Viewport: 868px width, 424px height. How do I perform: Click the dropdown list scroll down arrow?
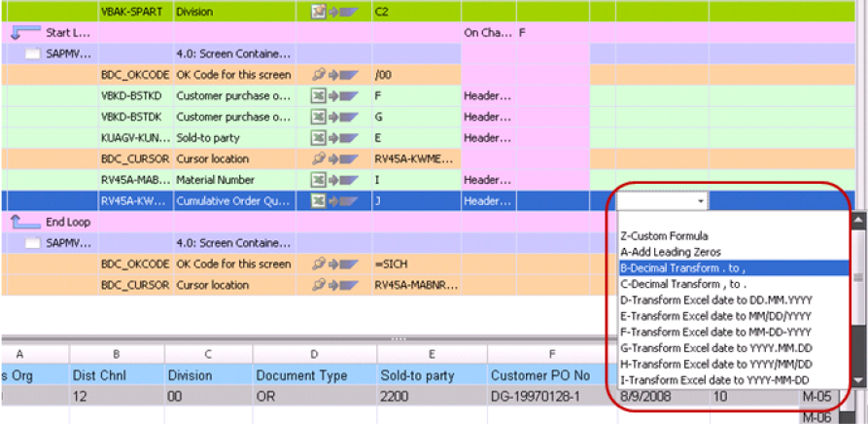tap(859, 379)
